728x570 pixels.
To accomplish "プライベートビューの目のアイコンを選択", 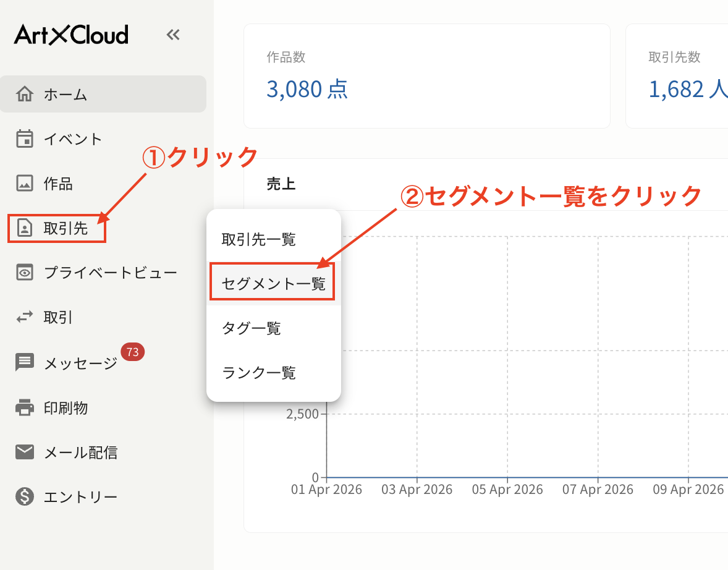I will click(23, 272).
